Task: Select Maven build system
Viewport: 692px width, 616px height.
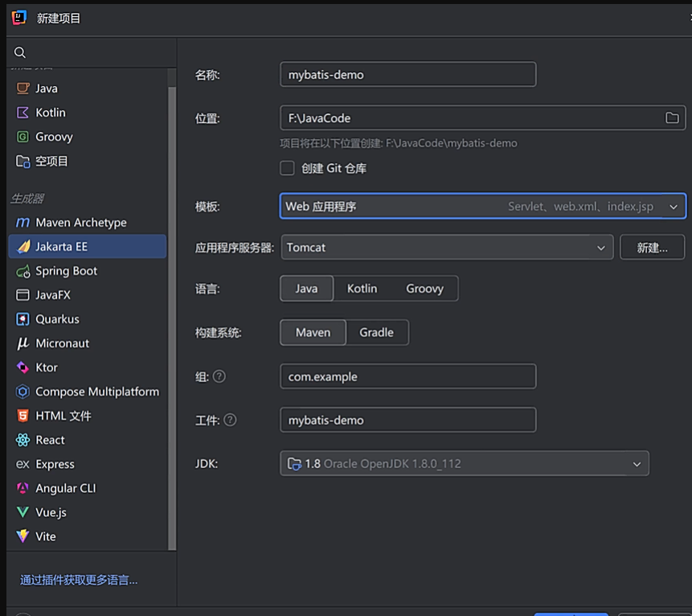Action: (313, 332)
